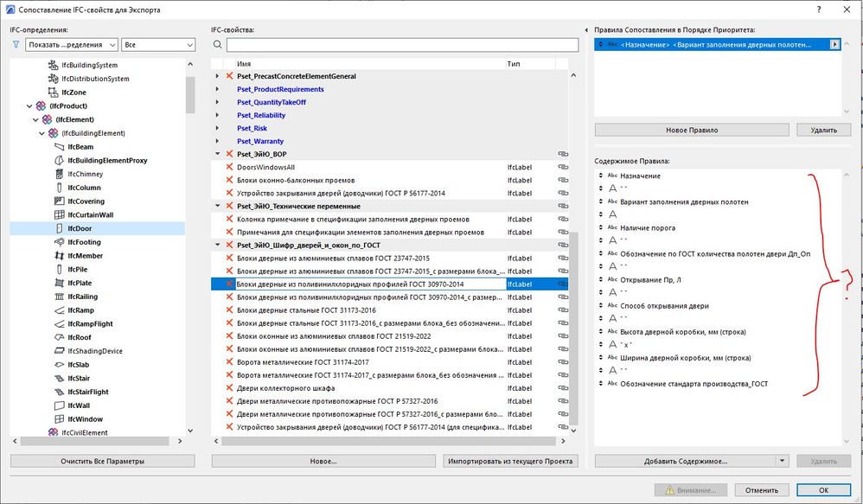Click the IfcColumn icon

coord(60,188)
